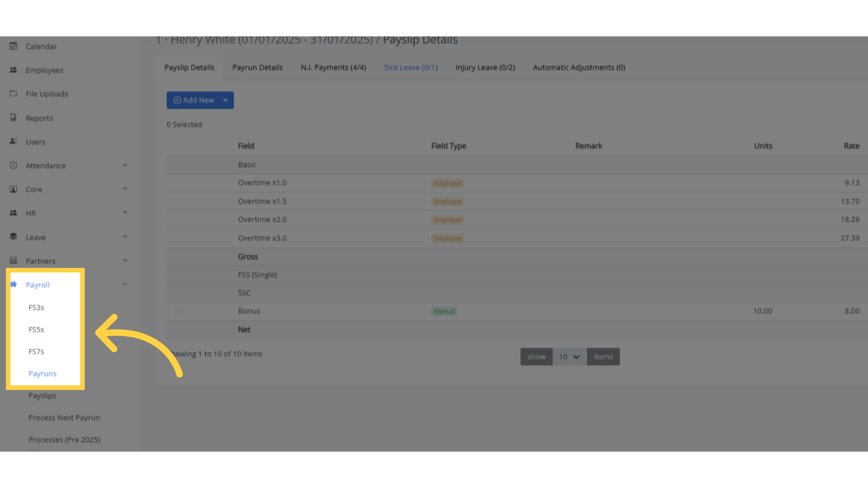Select the FS5s submenu item
The image size is (868, 488).
tap(36, 330)
